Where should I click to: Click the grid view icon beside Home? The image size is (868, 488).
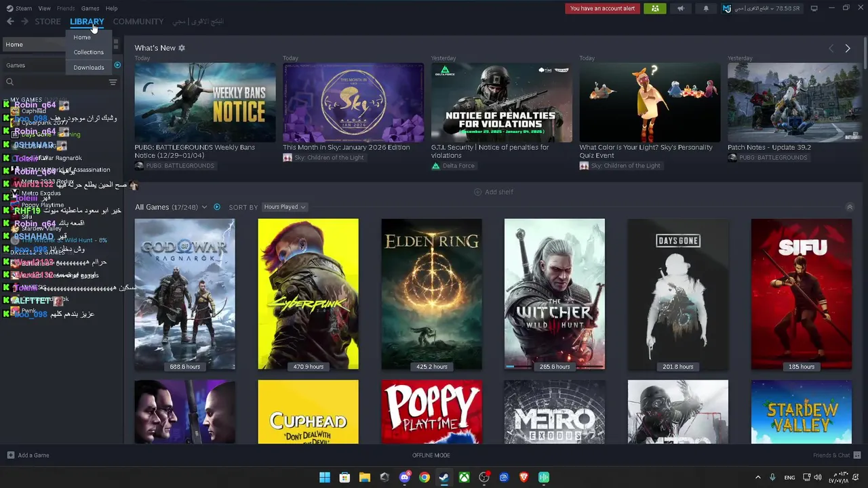point(116,44)
